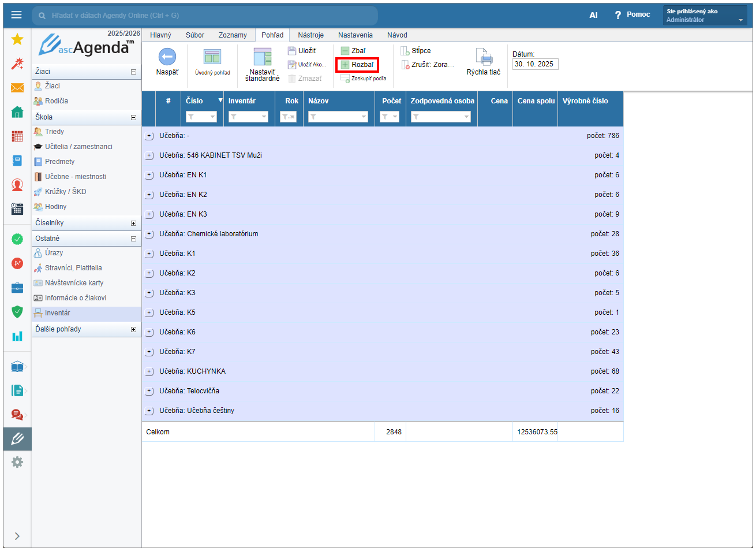
Task: Expand the Učebňa: Chemické laboratórium group
Action: click(x=149, y=234)
